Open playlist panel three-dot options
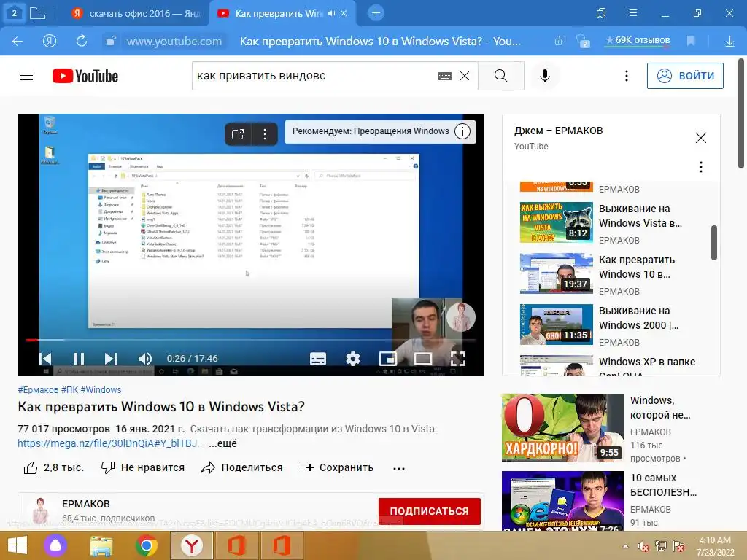 tap(701, 167)
